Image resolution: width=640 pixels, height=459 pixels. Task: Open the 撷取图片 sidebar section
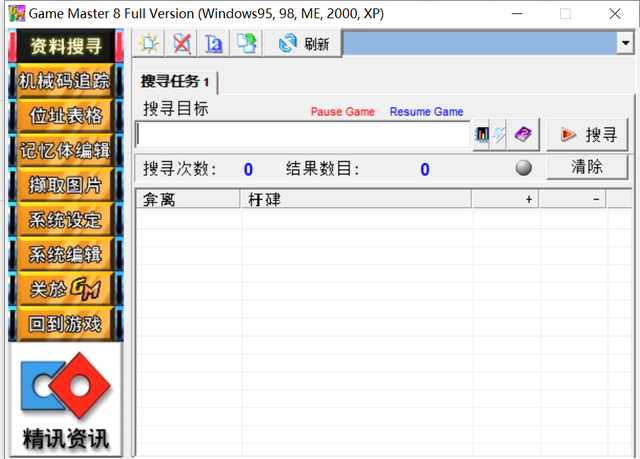click(x=66, y=185)
